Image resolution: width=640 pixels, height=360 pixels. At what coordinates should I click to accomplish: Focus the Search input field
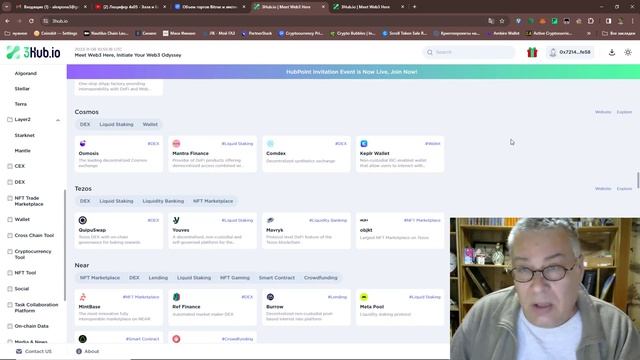(469, 52)
